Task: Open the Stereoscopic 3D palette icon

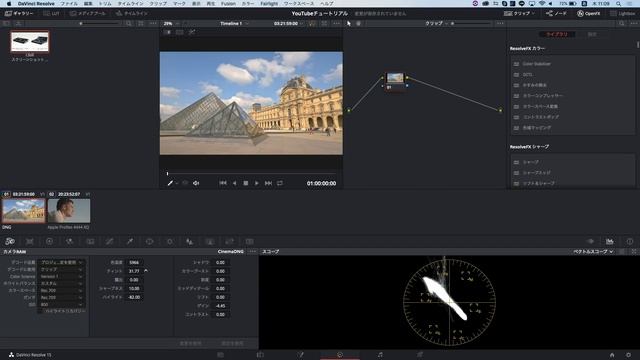Action: tap(249, 242)
